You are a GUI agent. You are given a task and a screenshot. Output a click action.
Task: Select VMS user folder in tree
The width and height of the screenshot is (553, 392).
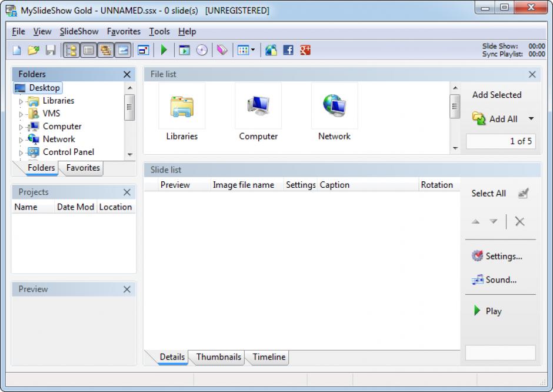52,114
